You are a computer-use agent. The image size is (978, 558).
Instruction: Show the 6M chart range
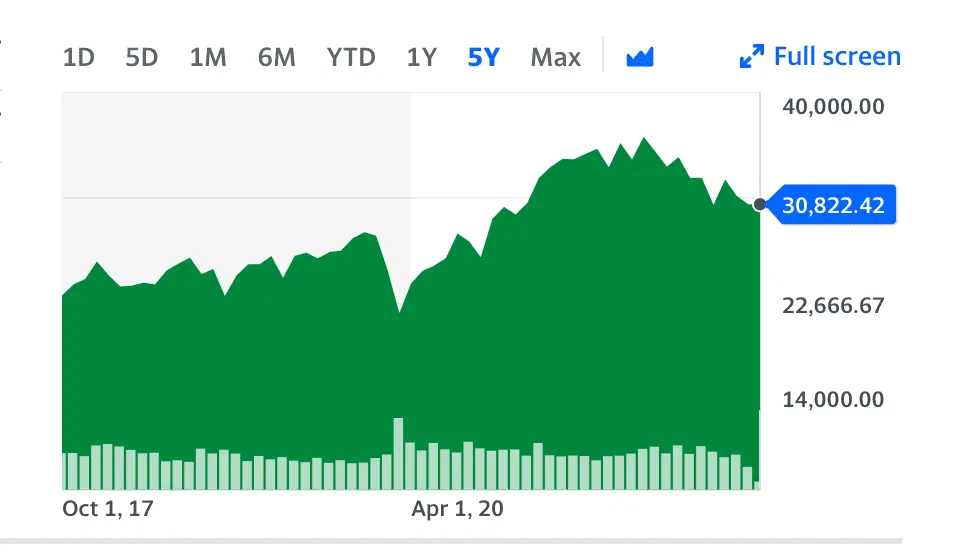[276, 57]
